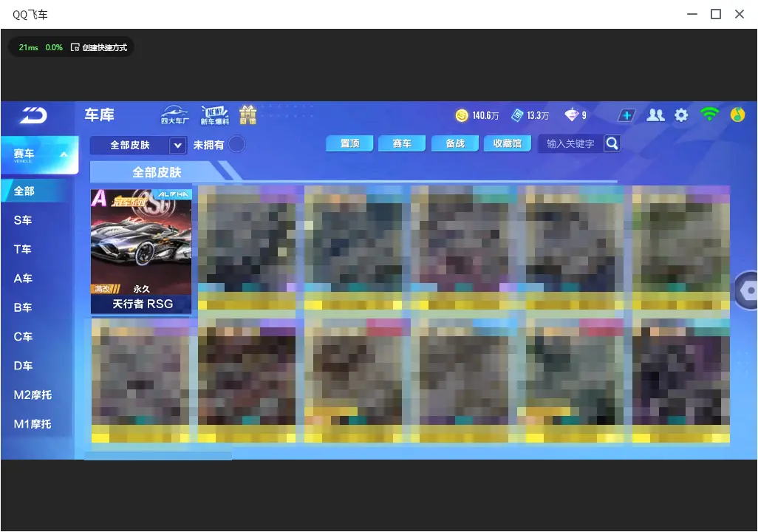This screenshot has width=758, height=532.
Task: Click the 置顶 button
Action: point(349,143)
